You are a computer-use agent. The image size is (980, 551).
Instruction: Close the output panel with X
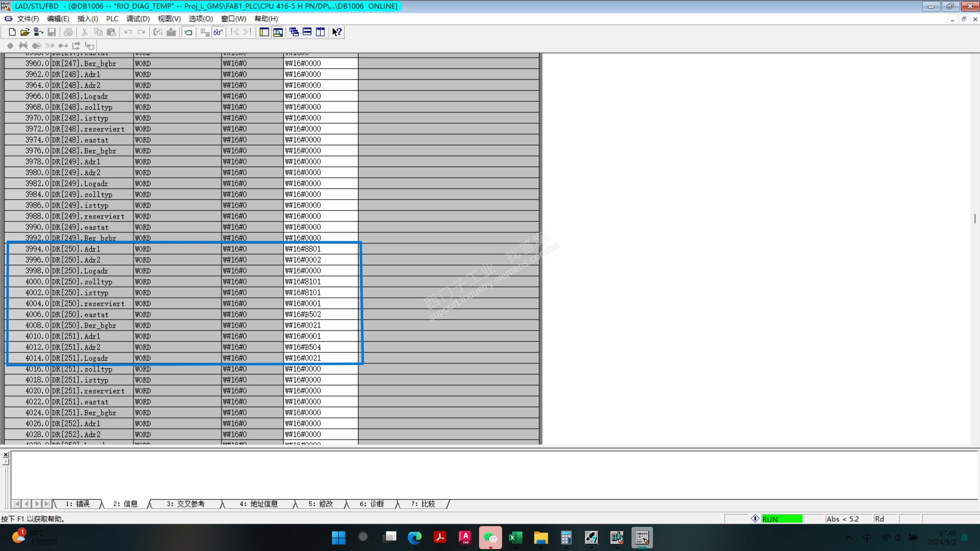click(x=6, y=455)
